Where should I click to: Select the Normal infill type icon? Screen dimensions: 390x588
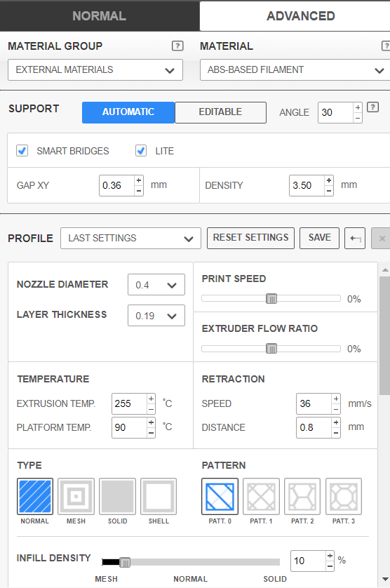pyautogui.click(x=35, y=496)
